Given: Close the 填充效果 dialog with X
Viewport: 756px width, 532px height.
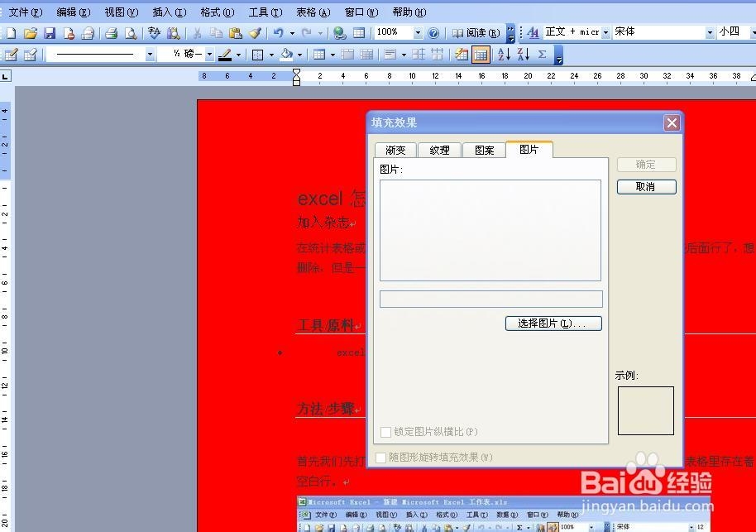Looking at the screenshot, I should [672, 123].
